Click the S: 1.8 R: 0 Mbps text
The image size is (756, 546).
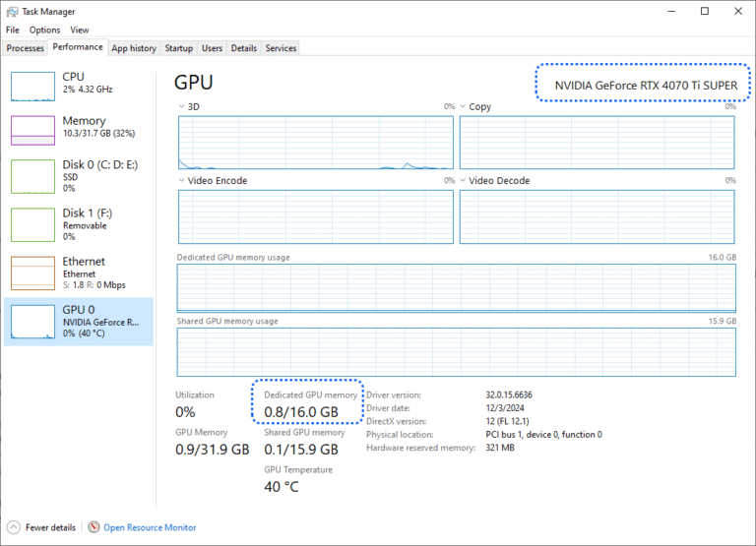point(94,285)
